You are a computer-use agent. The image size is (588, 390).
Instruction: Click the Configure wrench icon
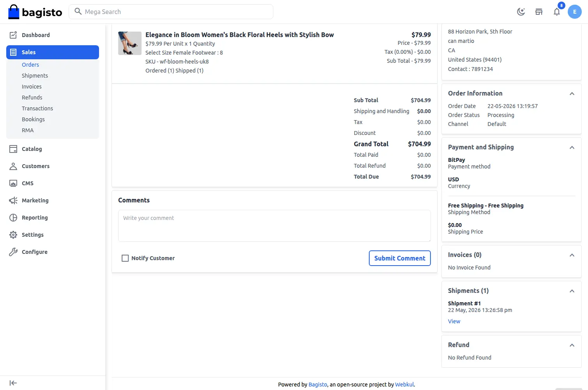(13, 252)
